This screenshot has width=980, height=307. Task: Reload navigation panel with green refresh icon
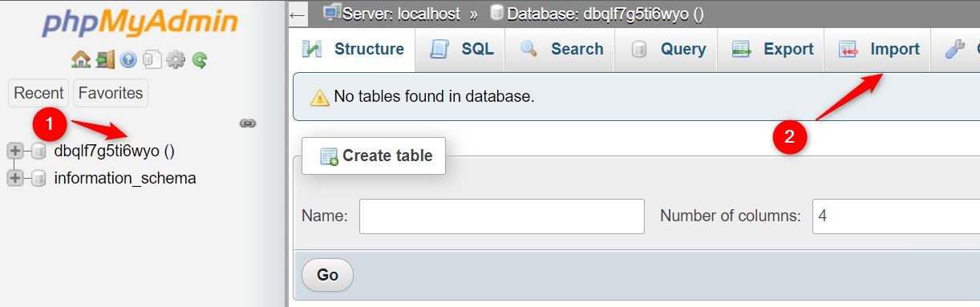coord(200,59)
